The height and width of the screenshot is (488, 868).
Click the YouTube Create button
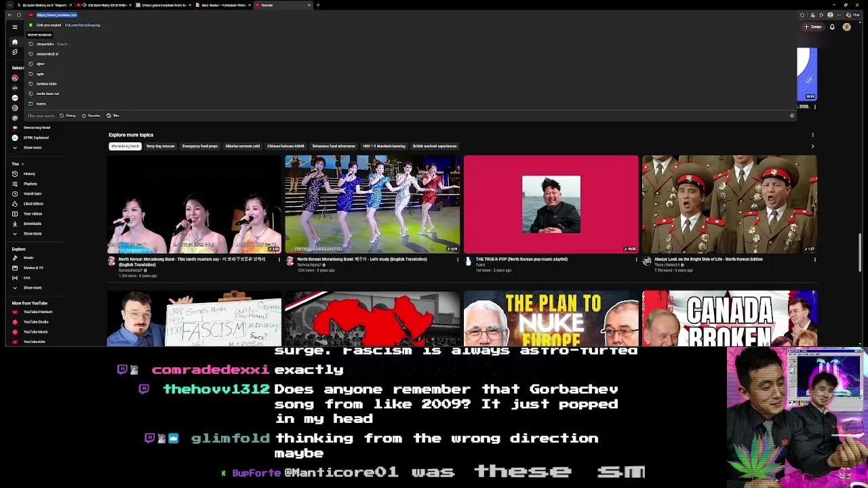pyautogui.click(x=813, y=27)
